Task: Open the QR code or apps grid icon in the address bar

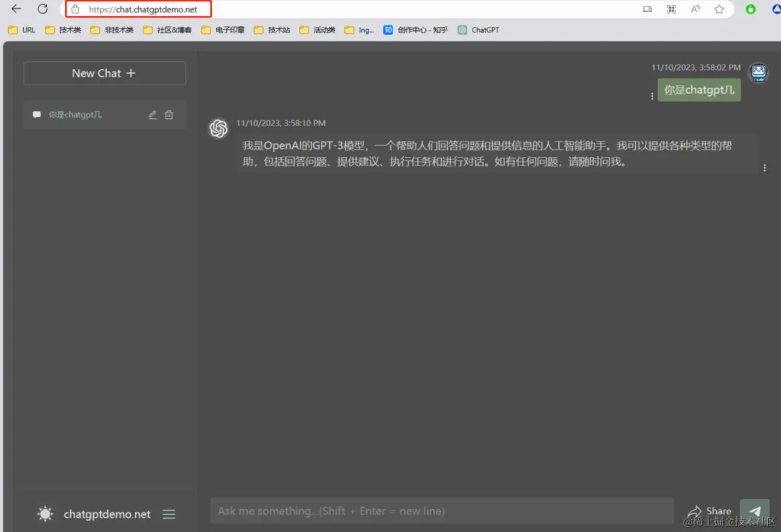Action: 671,9
